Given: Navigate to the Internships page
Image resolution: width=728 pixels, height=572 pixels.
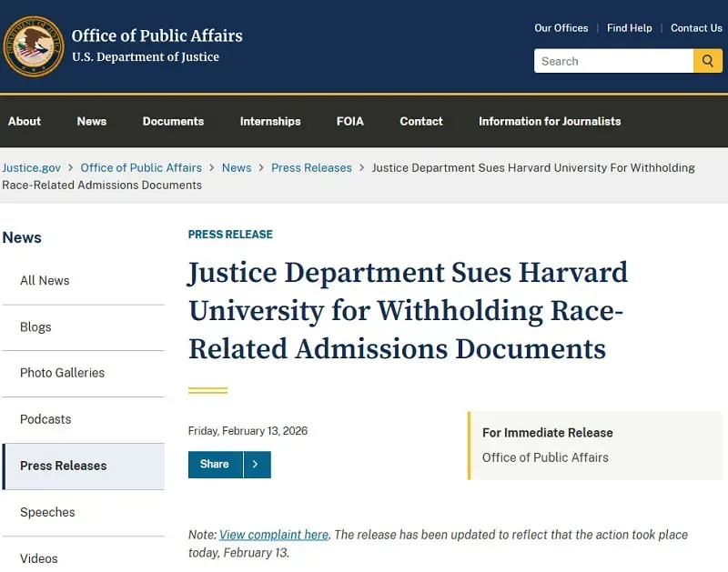Looking at the screenshot, I should click(269, 121).
